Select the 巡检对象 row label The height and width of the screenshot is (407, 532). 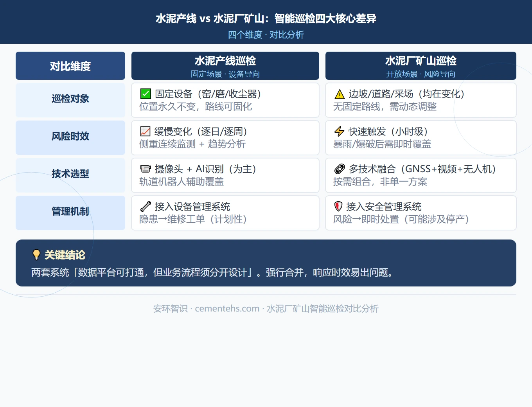pyautogui.click(x=70, y=100)
